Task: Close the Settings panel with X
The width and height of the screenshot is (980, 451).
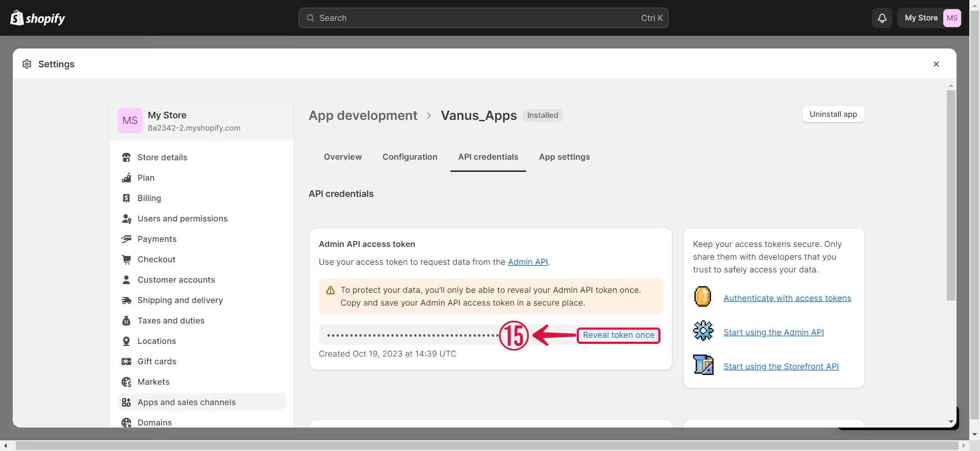Action: tap(936, 64)
